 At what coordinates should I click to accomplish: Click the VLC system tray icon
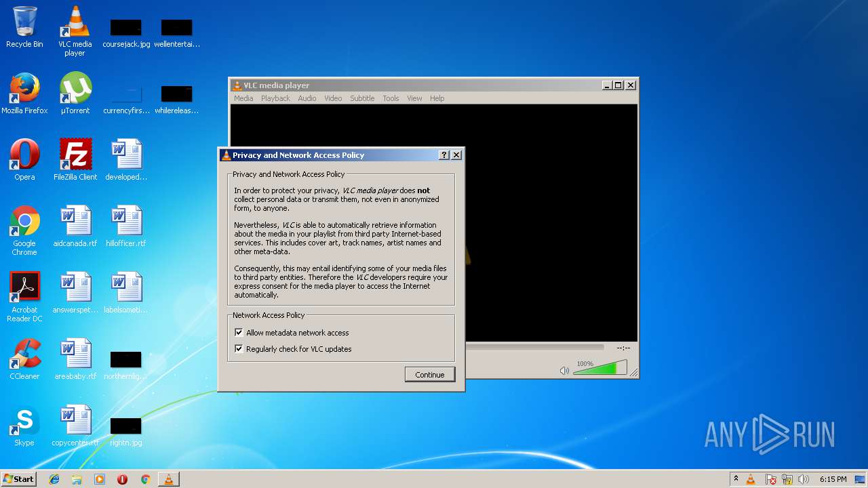pyautogui.click(x=751, y=479)
